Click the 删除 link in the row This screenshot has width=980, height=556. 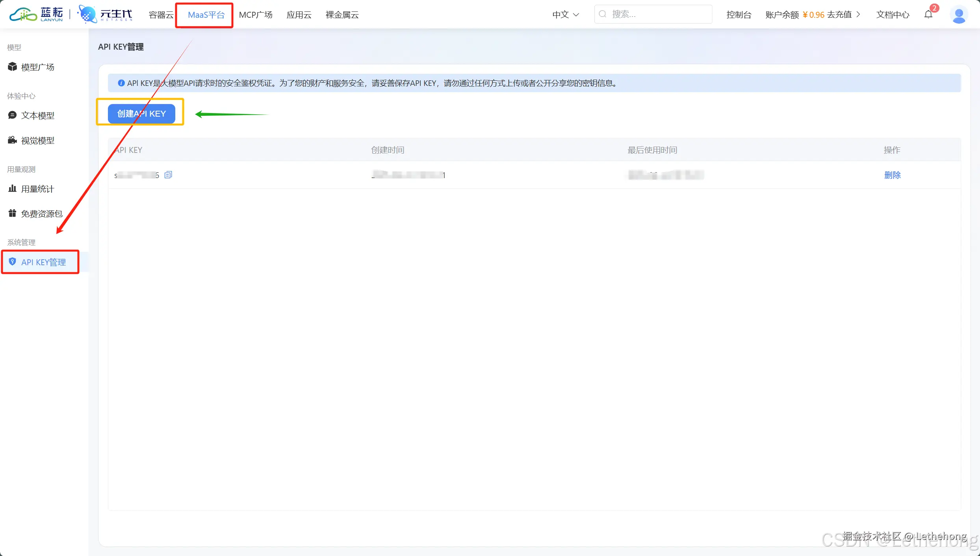point(892,175)
